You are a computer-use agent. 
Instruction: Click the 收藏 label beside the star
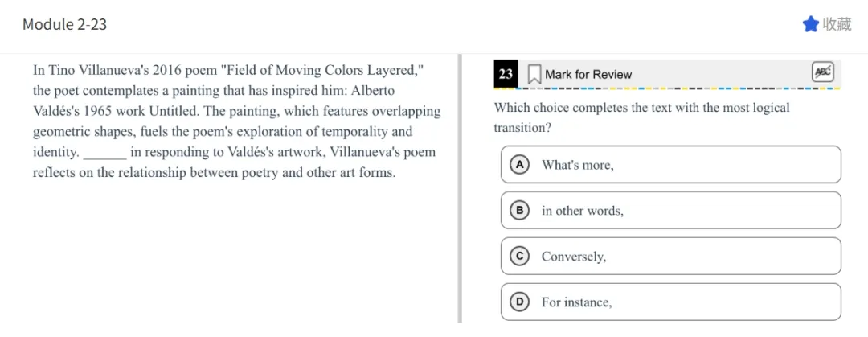(837, 24)
